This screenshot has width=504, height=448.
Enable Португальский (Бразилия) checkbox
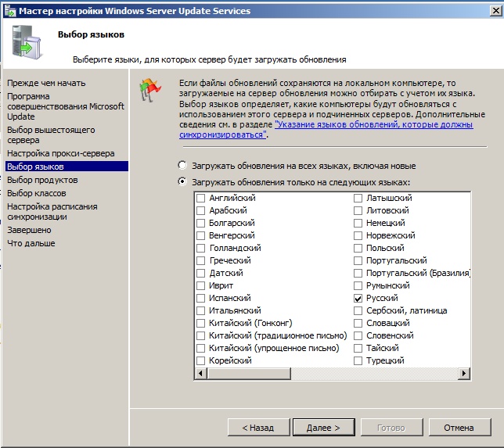(x=358, y=273)
